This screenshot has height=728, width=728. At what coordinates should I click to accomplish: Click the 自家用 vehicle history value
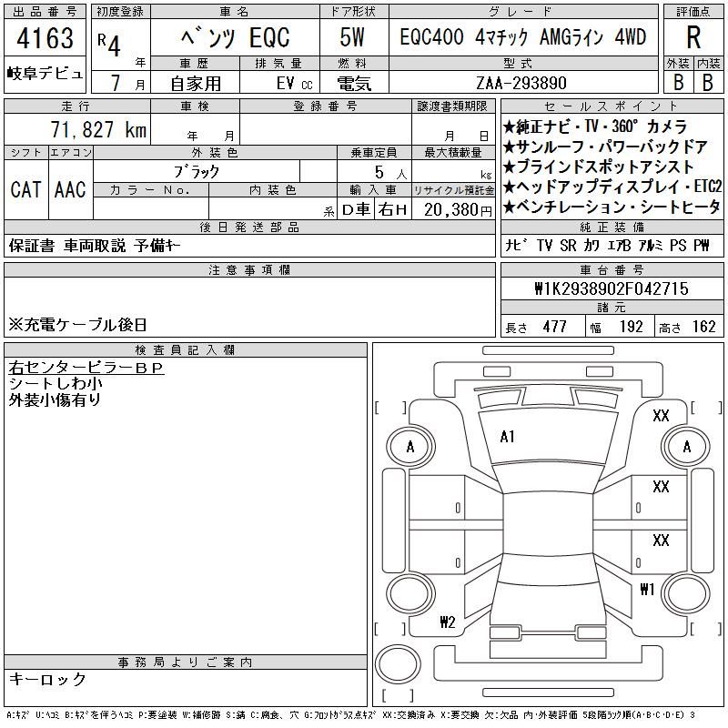(196, 84)
